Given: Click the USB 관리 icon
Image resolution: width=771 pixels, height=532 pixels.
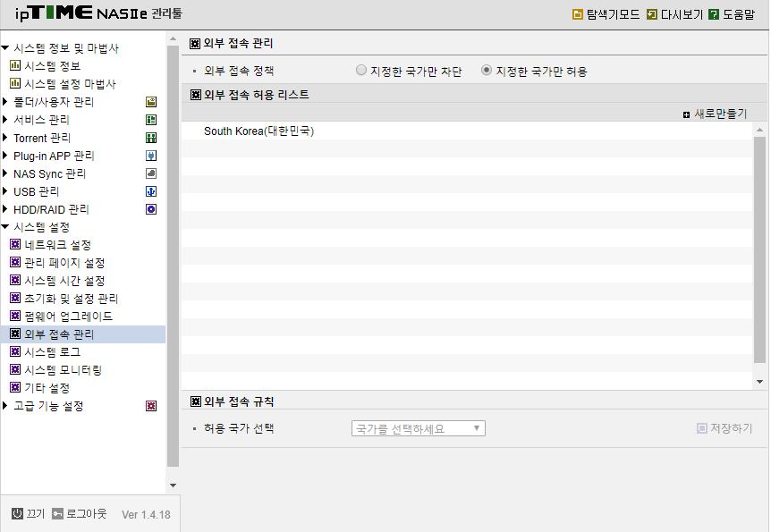Looking at the screenshot, I should pos(151,191).
